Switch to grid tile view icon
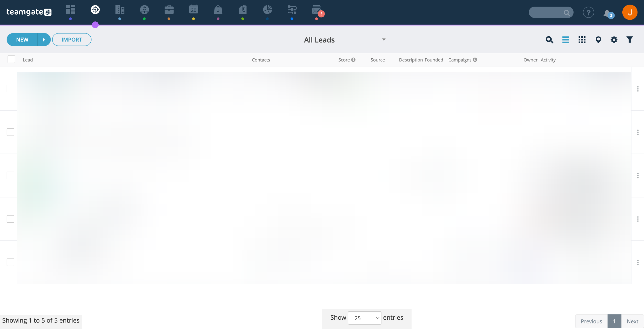Screen dimensions: 644x329 point(582,40)
